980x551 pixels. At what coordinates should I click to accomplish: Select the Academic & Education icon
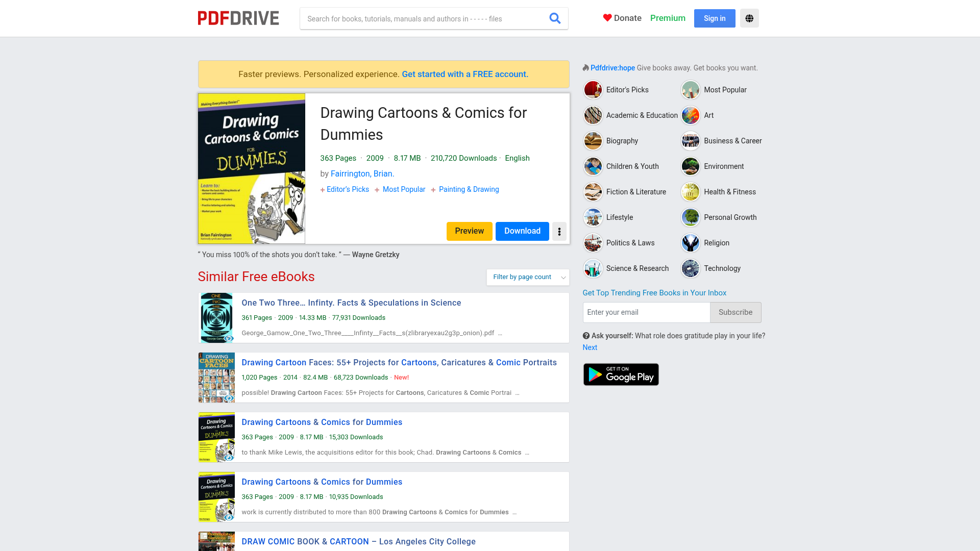click(x=593, y=115)
